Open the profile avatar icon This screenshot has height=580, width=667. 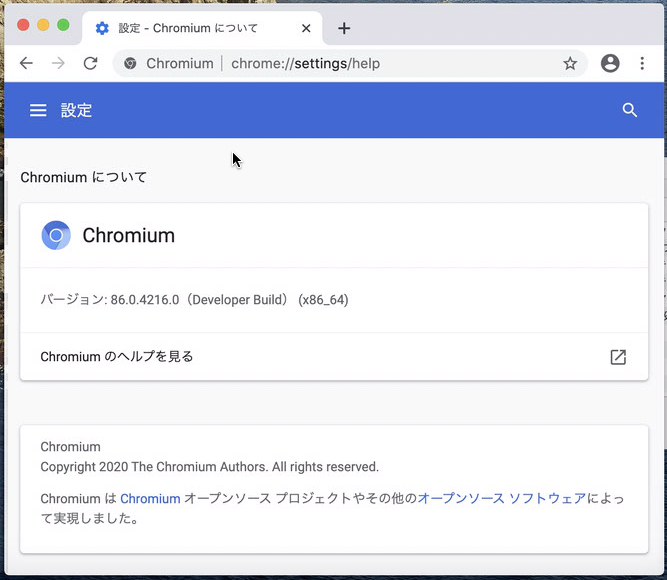(x=610, y=64)
